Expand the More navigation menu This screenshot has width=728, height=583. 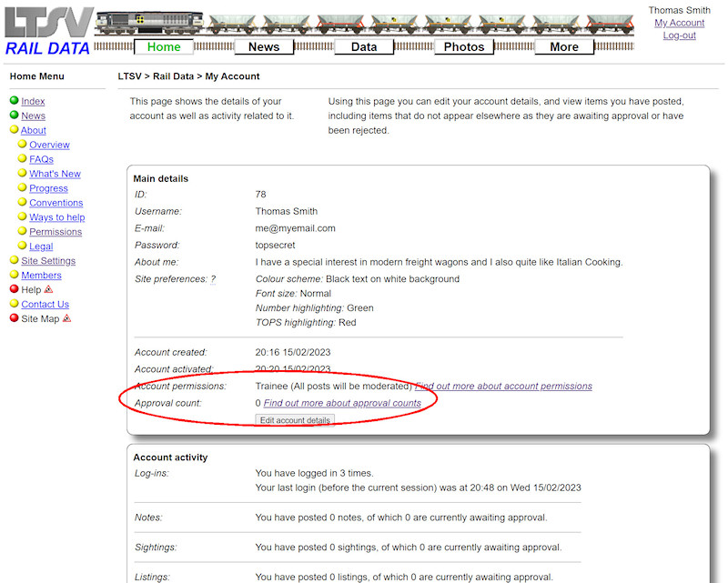point(564,47)
